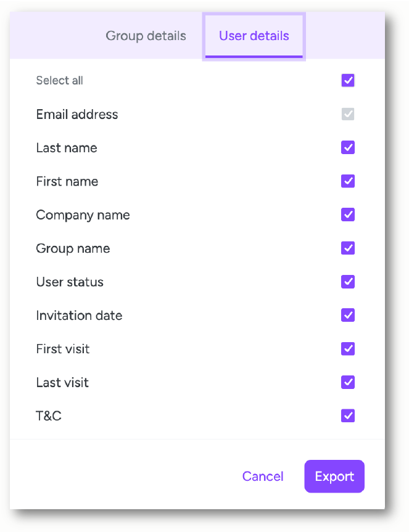The image size is (409, 532).
Task: Click the Company name label
Action: pyautogui.click(x=83, y=215)
